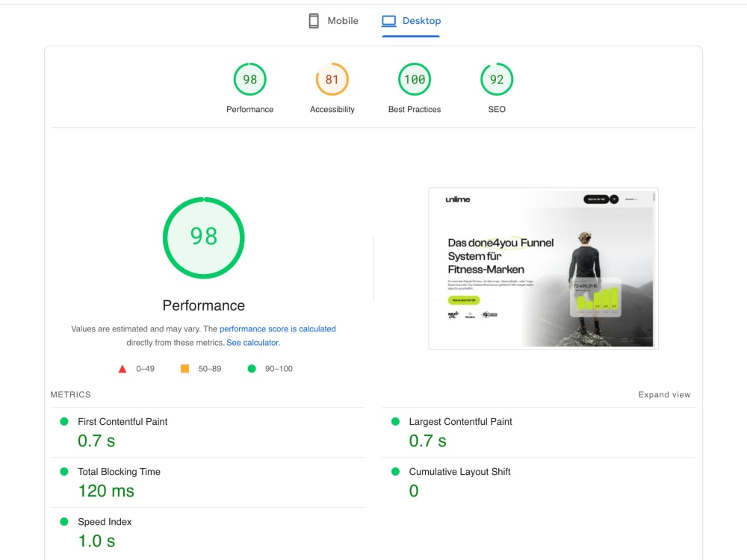
Task: Open 'performance score is calculated' link
Action: [x=278, y=329]
